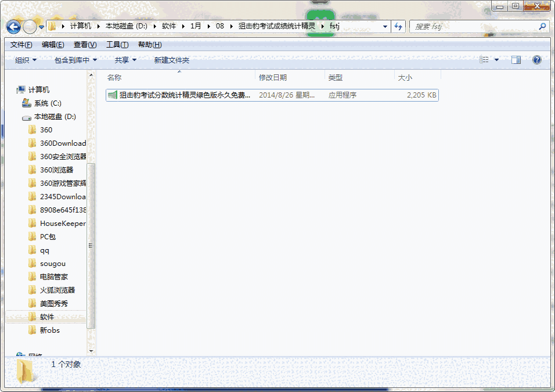The height and width of the screenshot is (392, 555).
Task: Open view options dropdown arrow
Action: (496, 60)
